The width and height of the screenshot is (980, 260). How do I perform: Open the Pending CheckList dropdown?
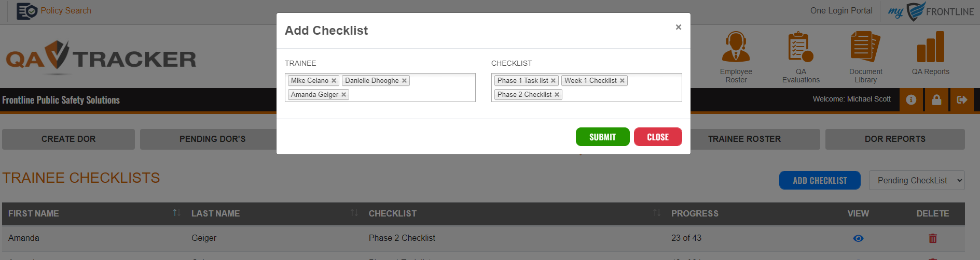coord(917,180)
